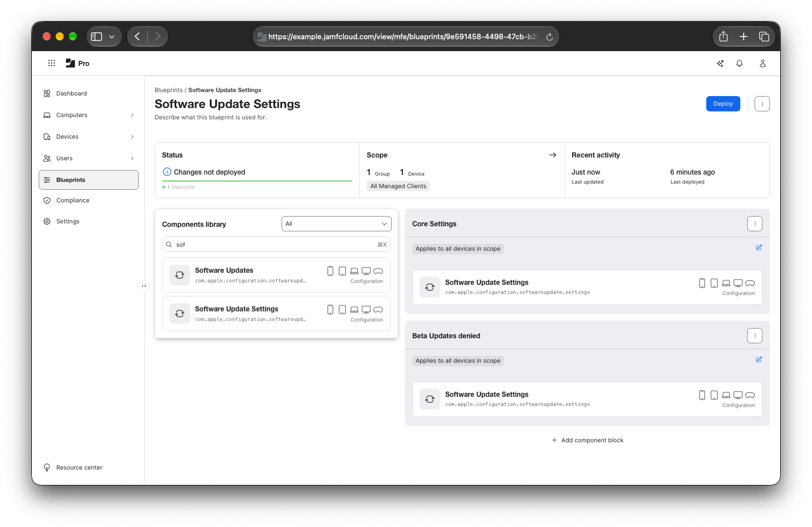Click Software Update Settings library sync icon
The height and width of the screenshot is (527, 812).
coord(180,314)
